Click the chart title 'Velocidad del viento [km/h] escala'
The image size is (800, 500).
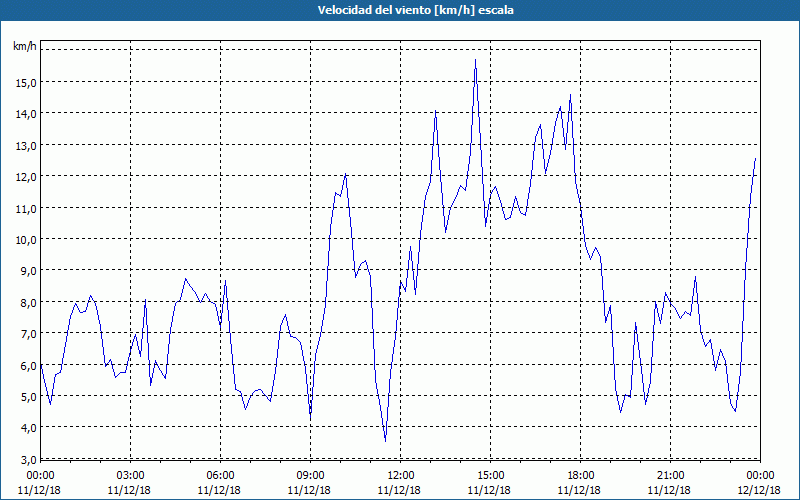[400, 11]
